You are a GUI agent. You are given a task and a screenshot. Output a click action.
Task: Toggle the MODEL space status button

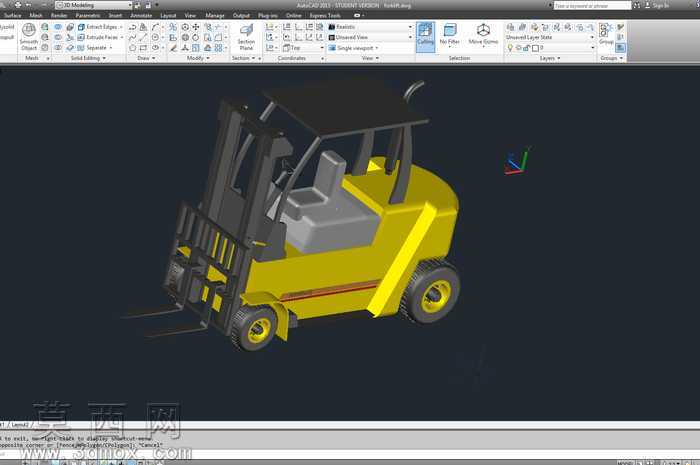(x=625, y=463)
